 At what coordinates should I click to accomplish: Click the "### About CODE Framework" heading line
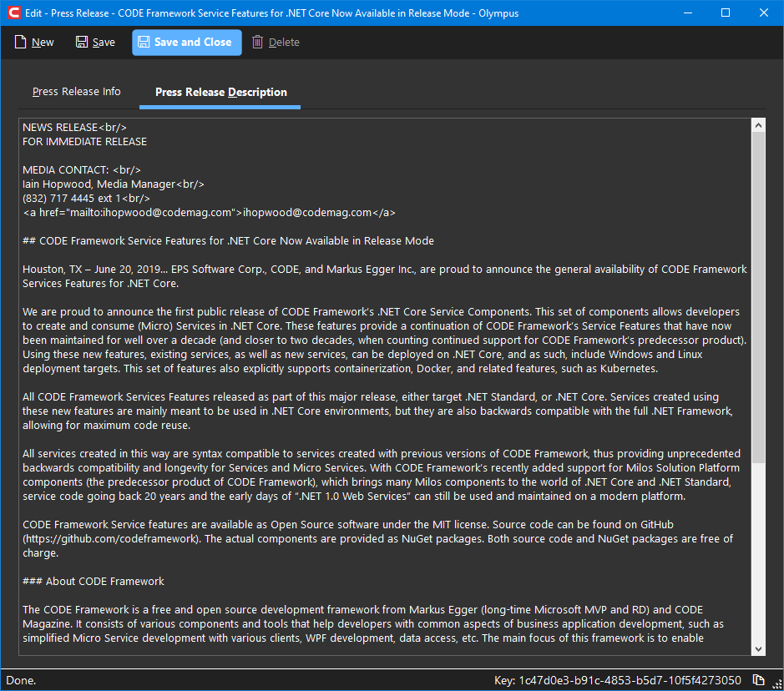pos(93,582)
